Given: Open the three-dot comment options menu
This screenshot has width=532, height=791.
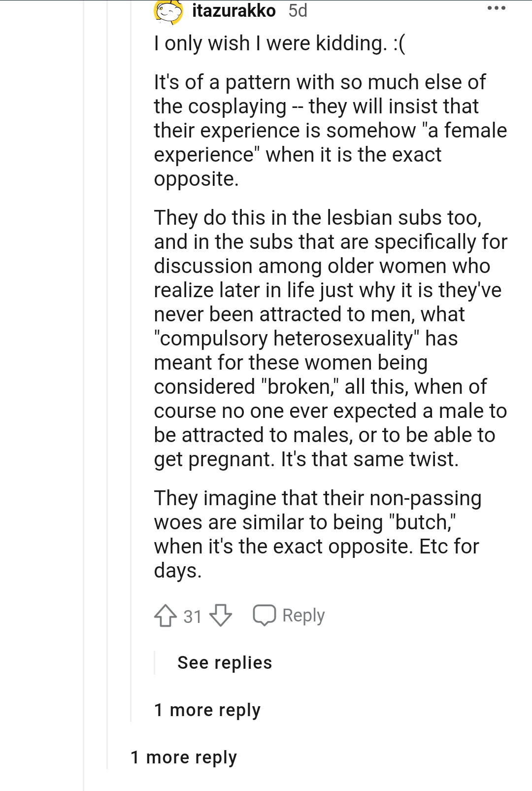Looking at the screenshot, I should (x=496, y=8).
